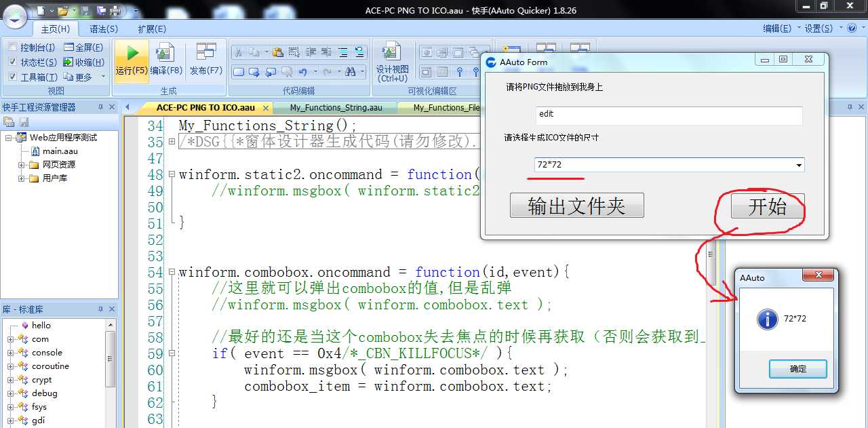This screenshot has width=868, height=428.
Task: Open the 设置(F) menu
Action: [x=819, y=28]
